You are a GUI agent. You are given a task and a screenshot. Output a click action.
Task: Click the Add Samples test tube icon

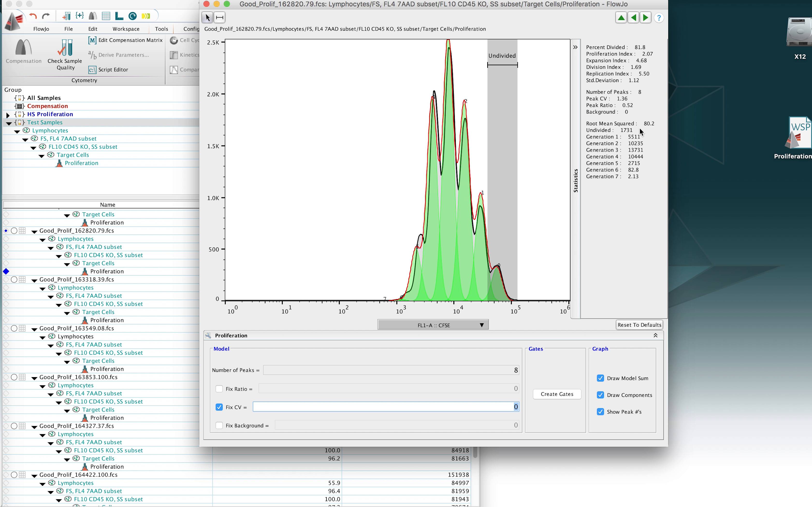pos(66,16)
